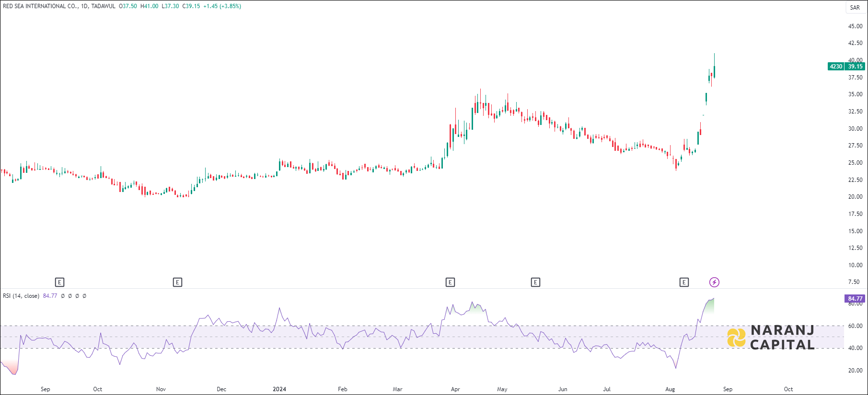The height and width of the screenshot is (395, 868).
Task: Click the Apr label on time axis
Action: (455, 389)
